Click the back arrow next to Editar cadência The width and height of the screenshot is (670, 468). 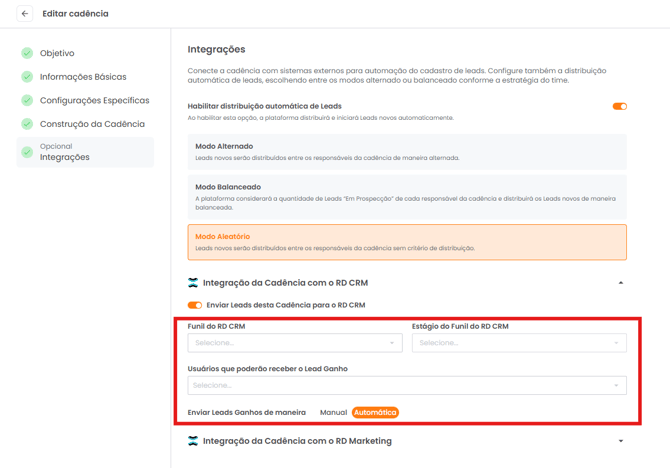25,14
